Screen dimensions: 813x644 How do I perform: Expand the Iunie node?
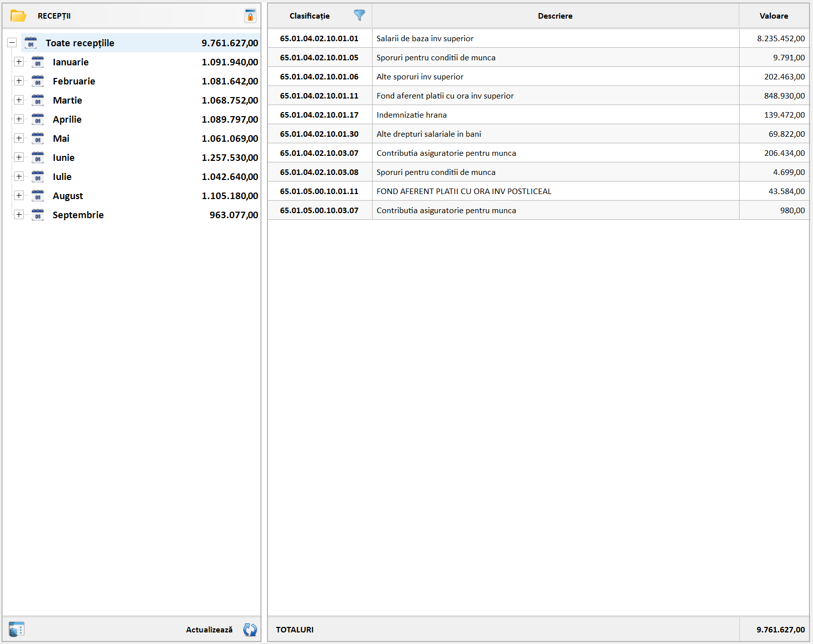(x=19, y=157)
